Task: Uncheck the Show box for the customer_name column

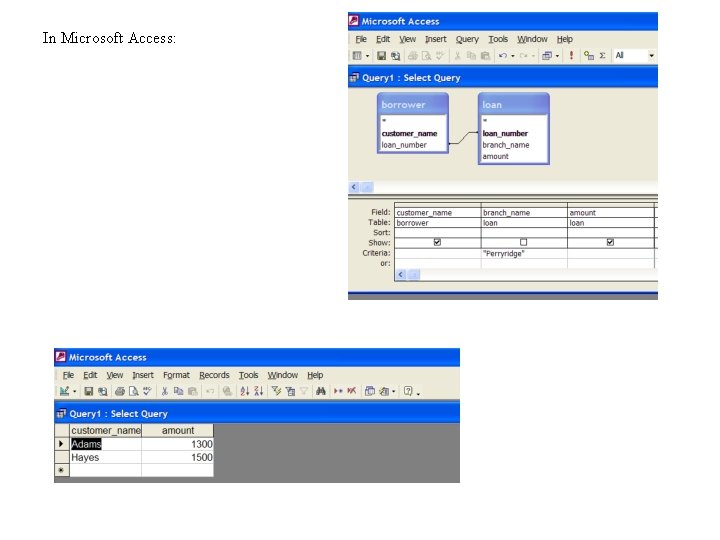Action: point(437,242)
